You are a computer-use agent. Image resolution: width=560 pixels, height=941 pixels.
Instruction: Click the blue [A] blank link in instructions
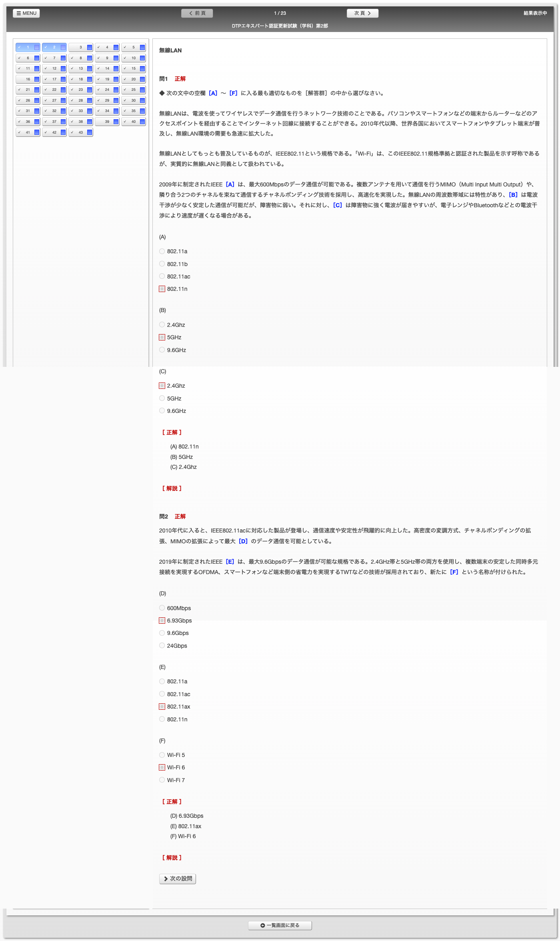[x=213, y=93]
